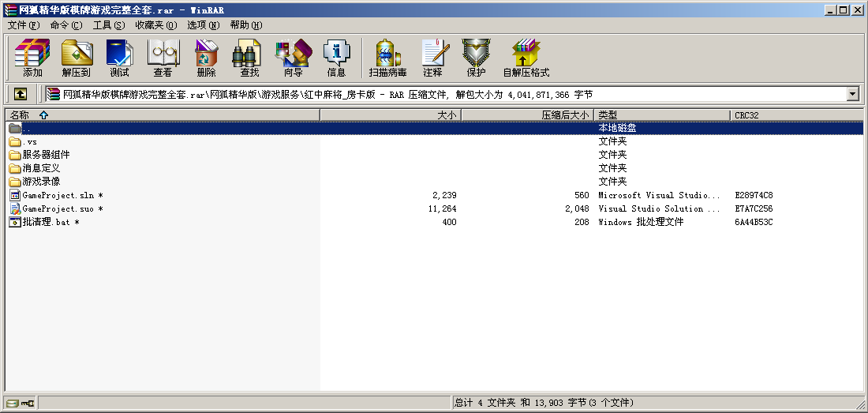The width and height of the screenshot is (868, 413).
Task: Click 扫描病毒 (Virus Scan) icon
Action: (x=387, y=57)
